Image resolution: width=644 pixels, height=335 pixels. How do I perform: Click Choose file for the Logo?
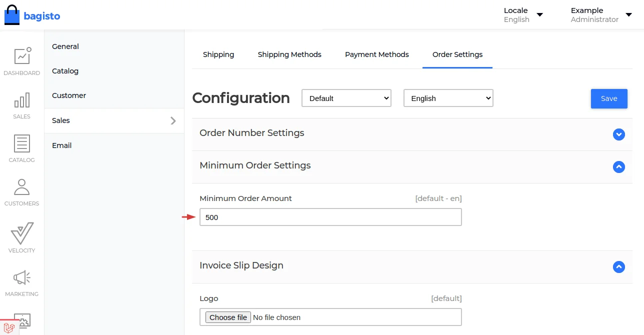(228, 317)
